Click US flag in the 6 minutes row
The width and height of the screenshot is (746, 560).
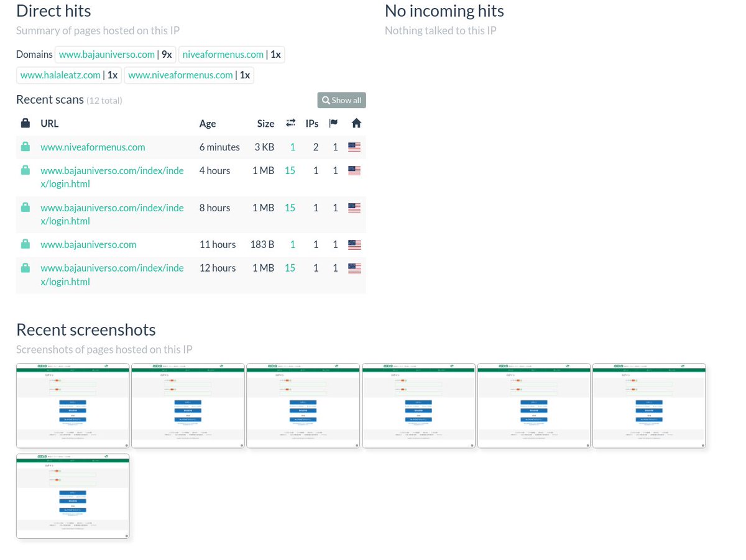354,147
